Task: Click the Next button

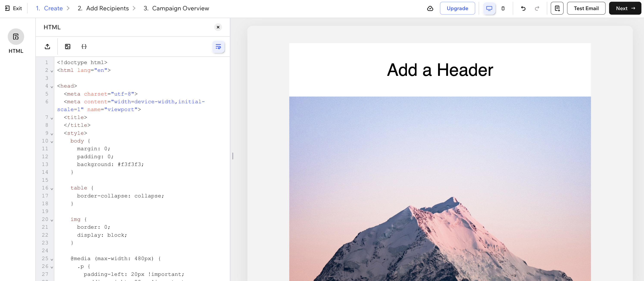Action: pyautogui.click(x=625, y=8)
